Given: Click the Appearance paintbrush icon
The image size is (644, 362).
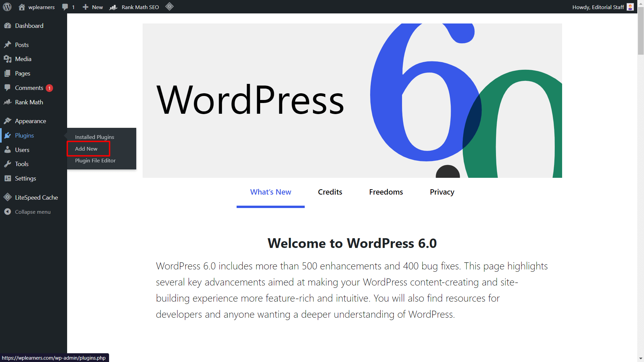Looking at the screenshot, I should coord(8,121).
